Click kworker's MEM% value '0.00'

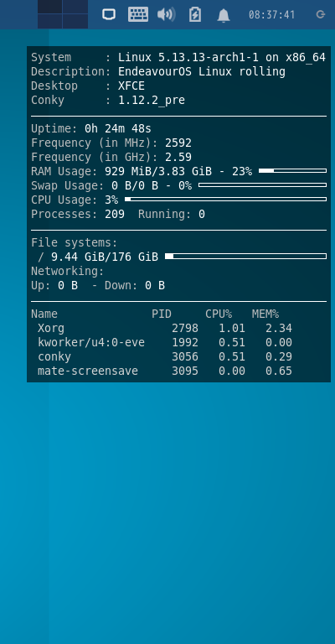click(x=279, y=342)
